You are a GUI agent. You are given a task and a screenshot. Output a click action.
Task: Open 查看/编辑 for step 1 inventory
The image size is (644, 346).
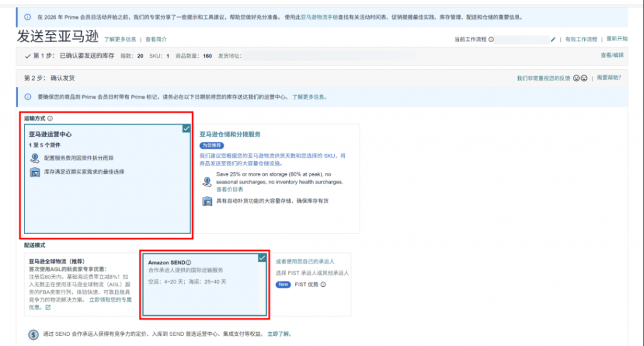click(612, 55)
